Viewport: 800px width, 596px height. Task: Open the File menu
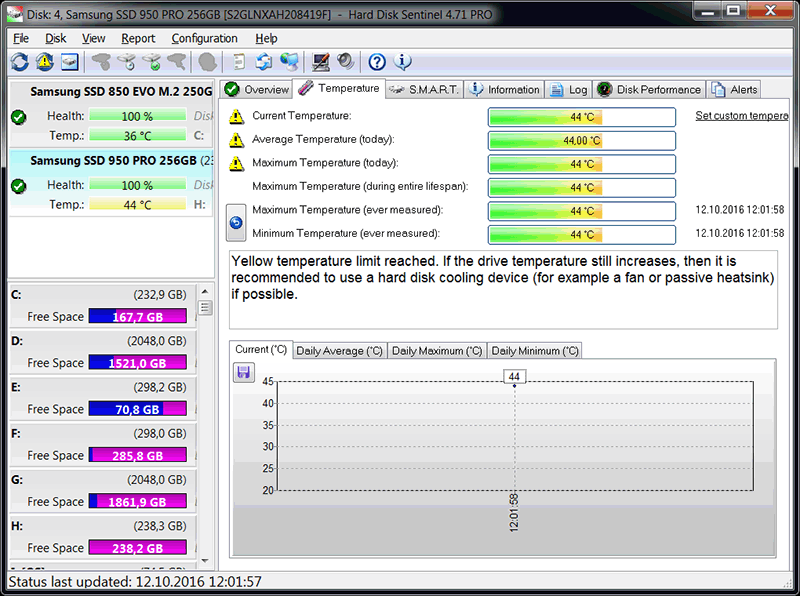[x=21, y=39]
